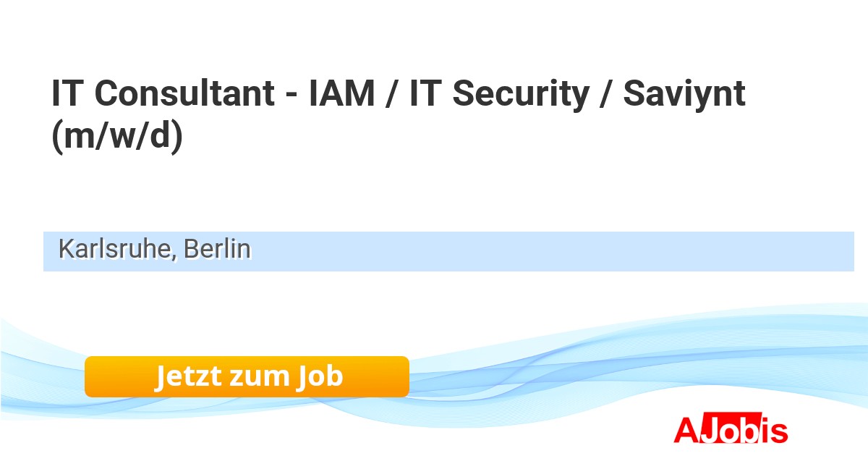Click the red letter A of the logo
The height and width of the screenshot is (456, 868).
tap(685, 430)
